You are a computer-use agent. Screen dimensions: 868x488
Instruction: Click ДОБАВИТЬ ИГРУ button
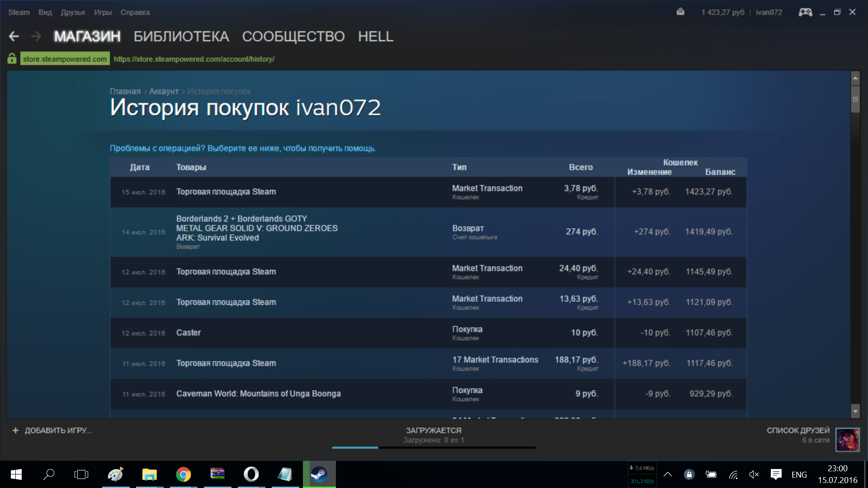52,430
